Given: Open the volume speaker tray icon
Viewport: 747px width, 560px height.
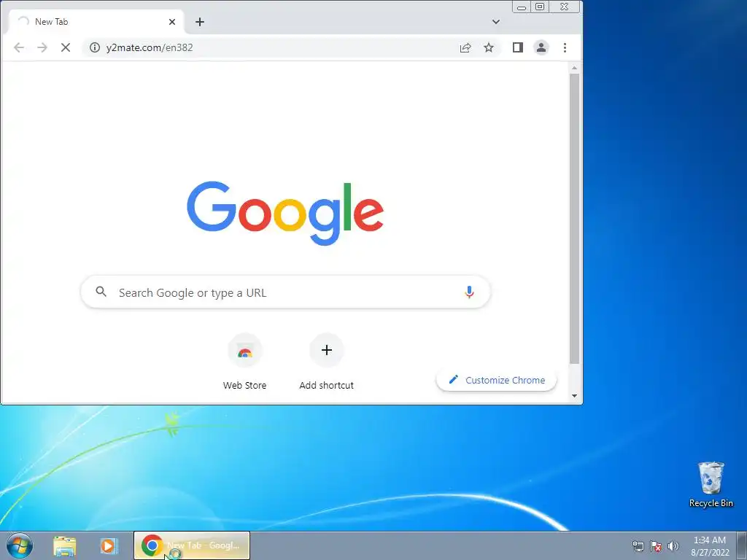Looking at the screenshot, I should [x=673, y=546].
